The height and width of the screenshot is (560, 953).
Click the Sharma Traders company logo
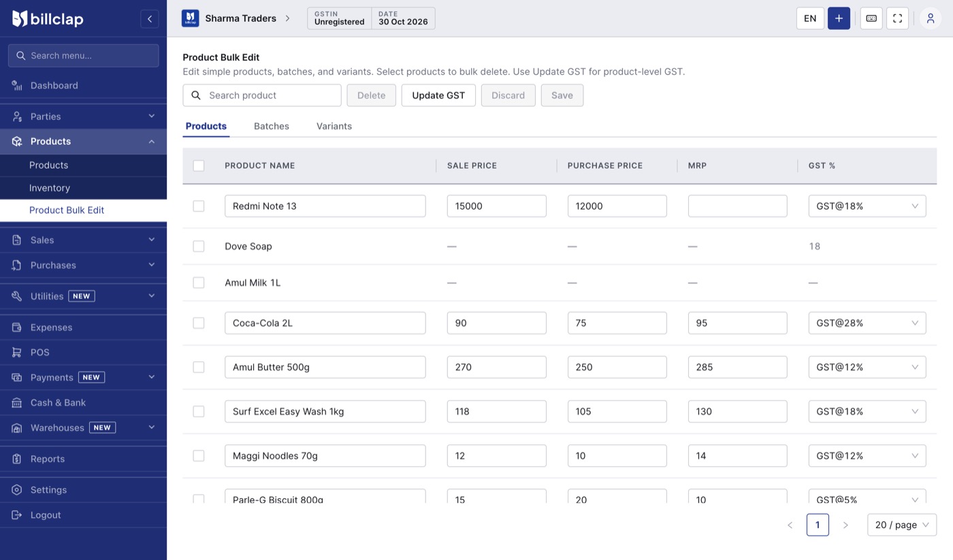190,18
